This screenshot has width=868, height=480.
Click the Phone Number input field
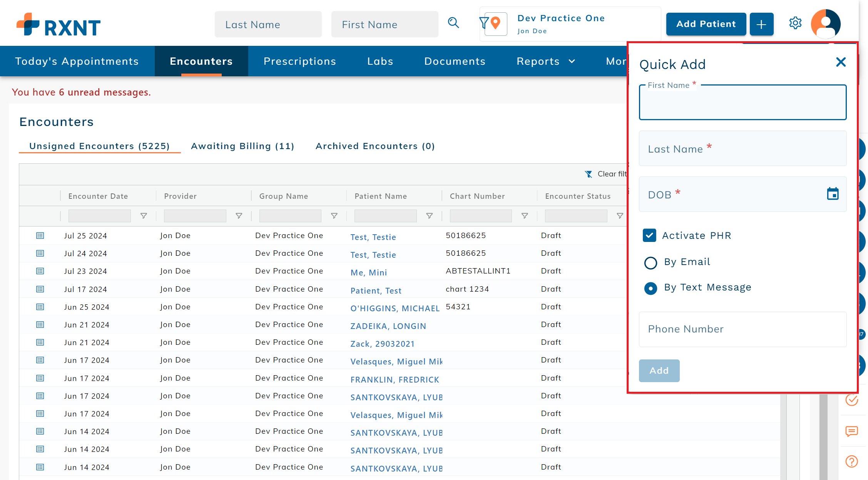tap(742, 329)
